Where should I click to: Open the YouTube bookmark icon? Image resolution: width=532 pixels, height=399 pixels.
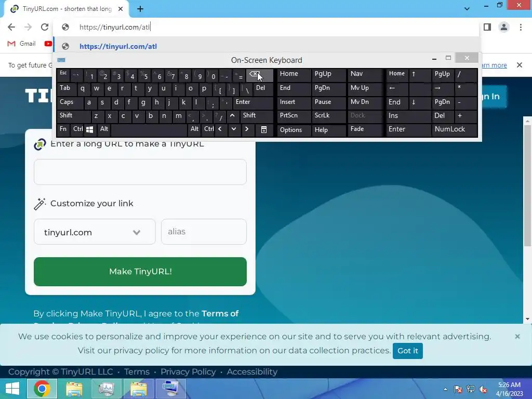[48, 44]
